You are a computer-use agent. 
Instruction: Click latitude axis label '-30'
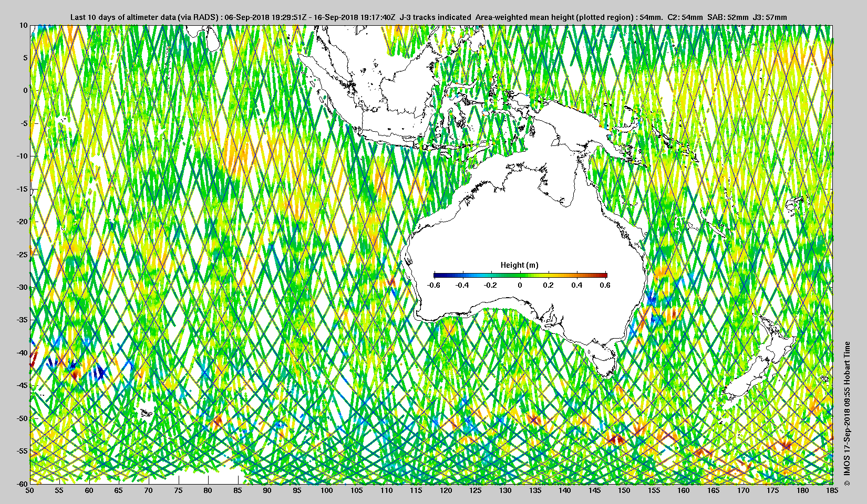click(x=22, y=287)
